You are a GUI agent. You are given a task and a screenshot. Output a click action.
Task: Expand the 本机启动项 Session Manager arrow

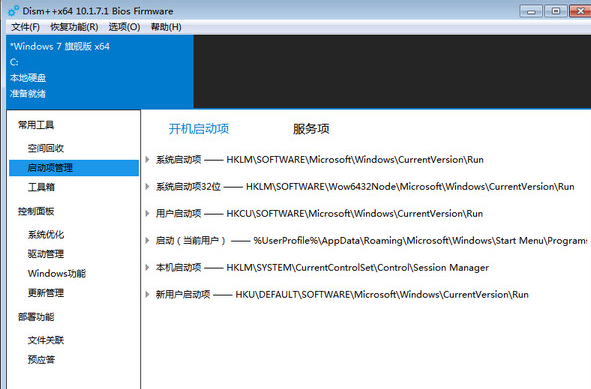pos(147,268)
